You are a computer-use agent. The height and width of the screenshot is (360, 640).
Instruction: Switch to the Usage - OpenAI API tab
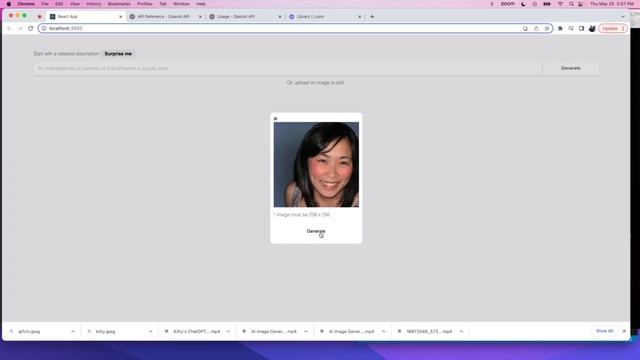[245, 17]
